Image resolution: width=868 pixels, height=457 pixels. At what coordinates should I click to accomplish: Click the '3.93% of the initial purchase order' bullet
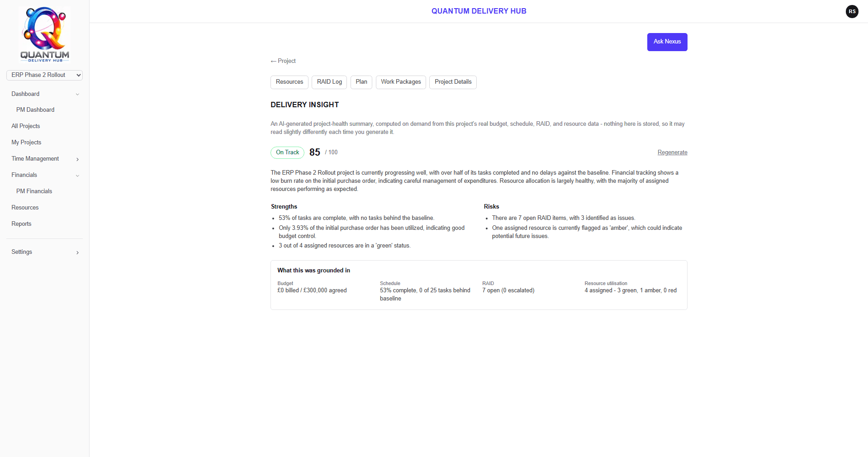[372, 232]
